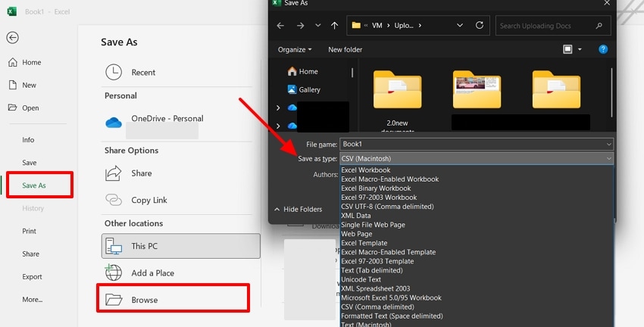Open the File name history dropdown arrow
The width and height of the screenshot is (644, 327).
(x=608, y=144)
